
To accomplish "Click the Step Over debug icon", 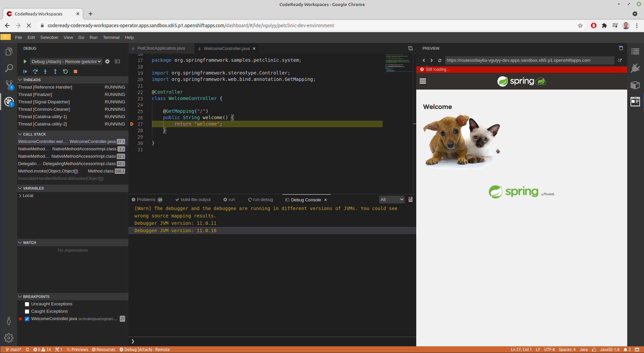I will 35,71.
